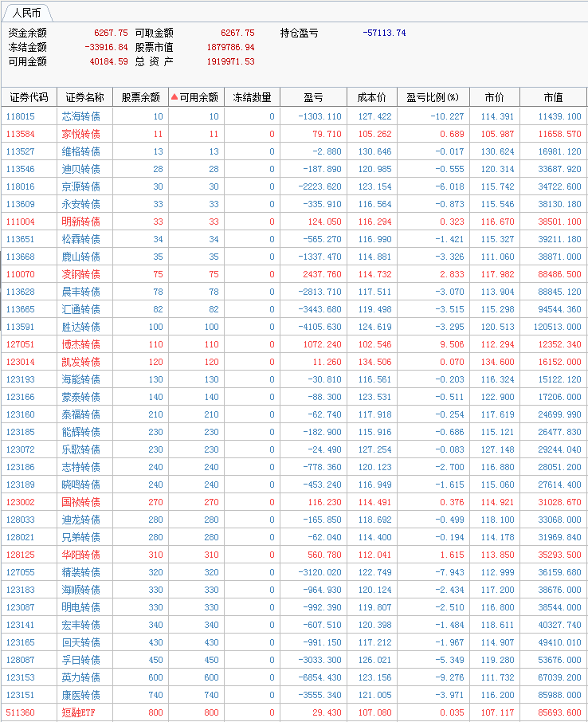Select the 回天转债 row
Viewport: 588px width, 722px height.
[294, 642]
